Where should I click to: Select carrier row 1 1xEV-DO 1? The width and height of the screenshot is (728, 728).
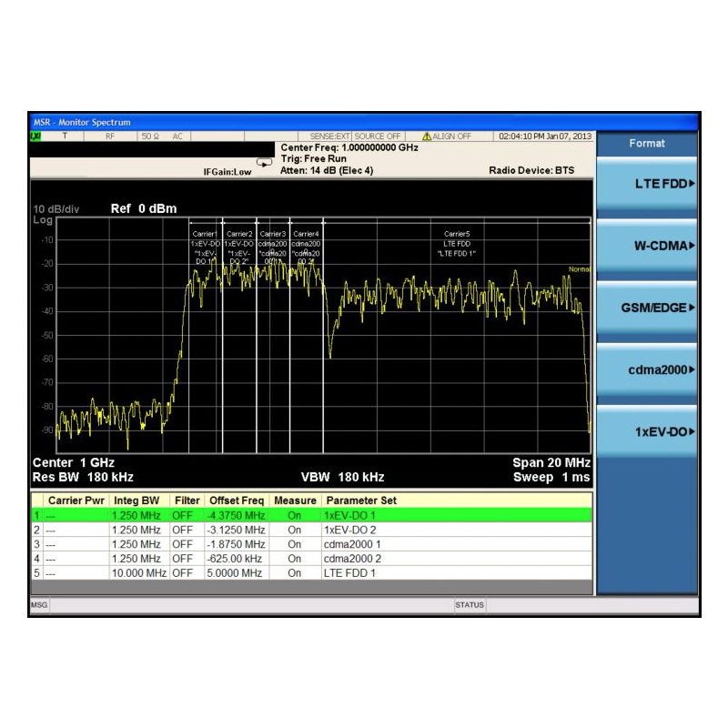pos(311,515)
